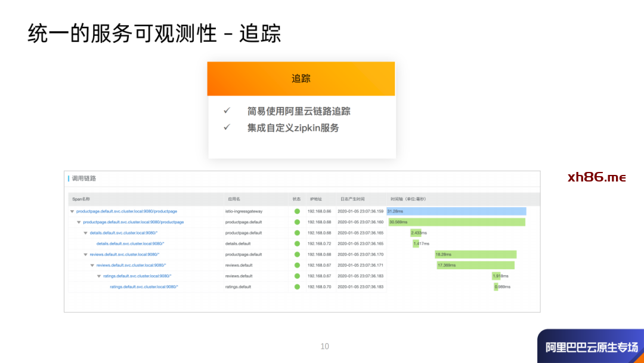Open the details span link for details.default
This screenshot has height=363, width=644.
[130, 244]
